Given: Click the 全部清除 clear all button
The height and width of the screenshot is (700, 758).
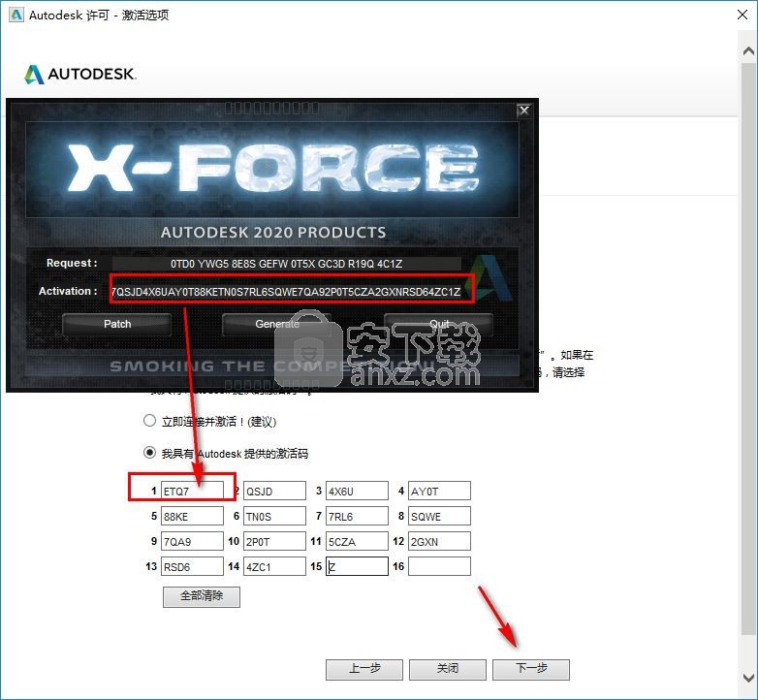Looking at the screenshot, I should coord(201,596).
